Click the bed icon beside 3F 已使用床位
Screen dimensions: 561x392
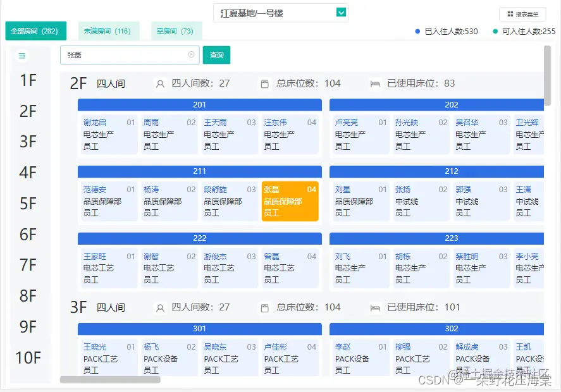375,308
